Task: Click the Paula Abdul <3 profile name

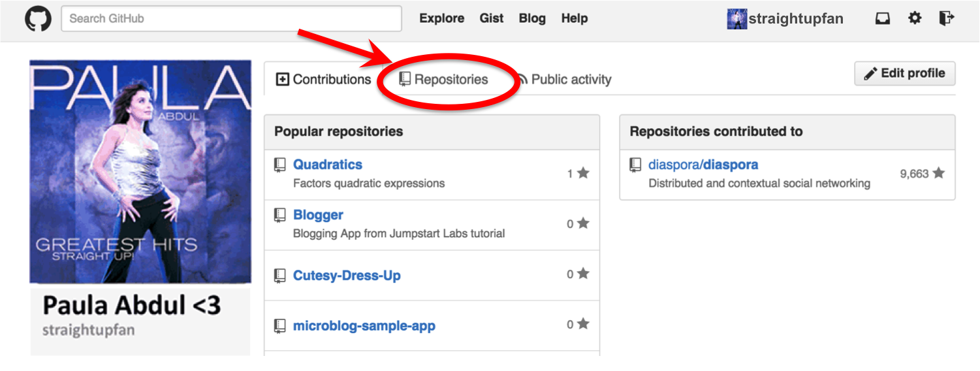Action: (x=132, y=305)
